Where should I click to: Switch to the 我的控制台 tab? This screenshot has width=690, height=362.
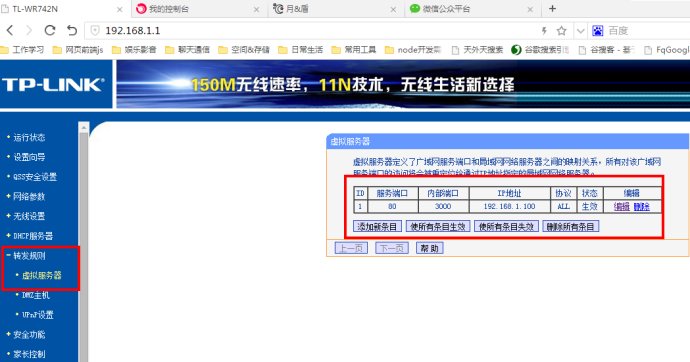pyautogui.click(x=200, y=9)
